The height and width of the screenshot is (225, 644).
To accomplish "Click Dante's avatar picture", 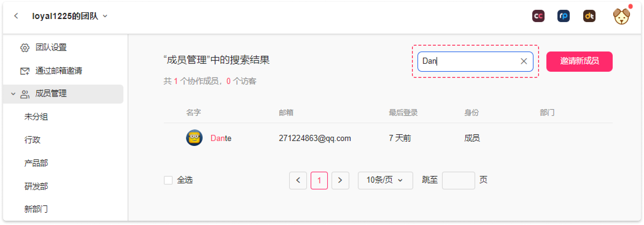I will point(194,138).
